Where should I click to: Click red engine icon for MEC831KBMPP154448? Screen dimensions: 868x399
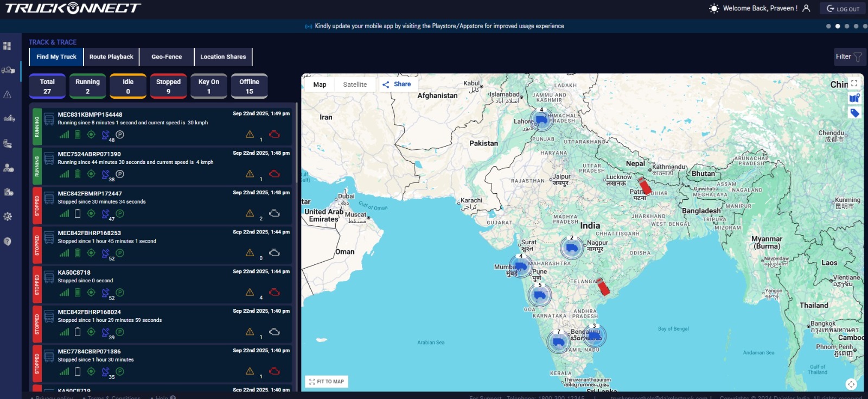(275, 134)
